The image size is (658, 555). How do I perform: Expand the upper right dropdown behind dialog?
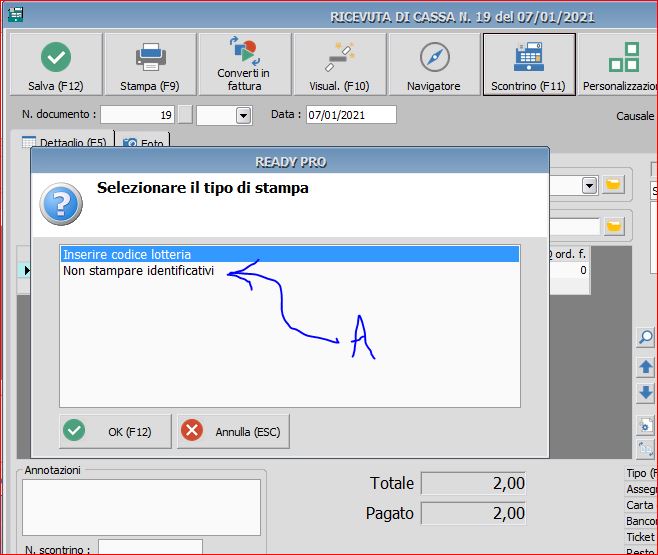click(x=589, y=185)
